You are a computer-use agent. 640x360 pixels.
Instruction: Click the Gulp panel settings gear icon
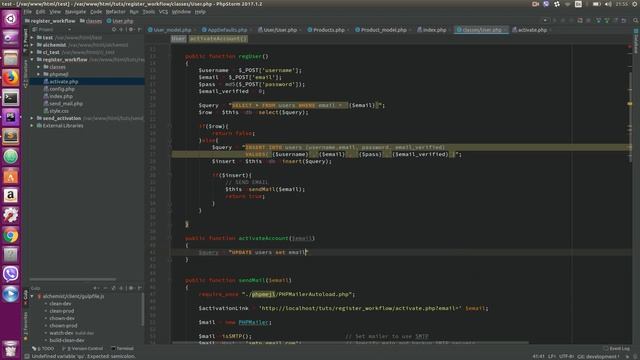[131, 288]
